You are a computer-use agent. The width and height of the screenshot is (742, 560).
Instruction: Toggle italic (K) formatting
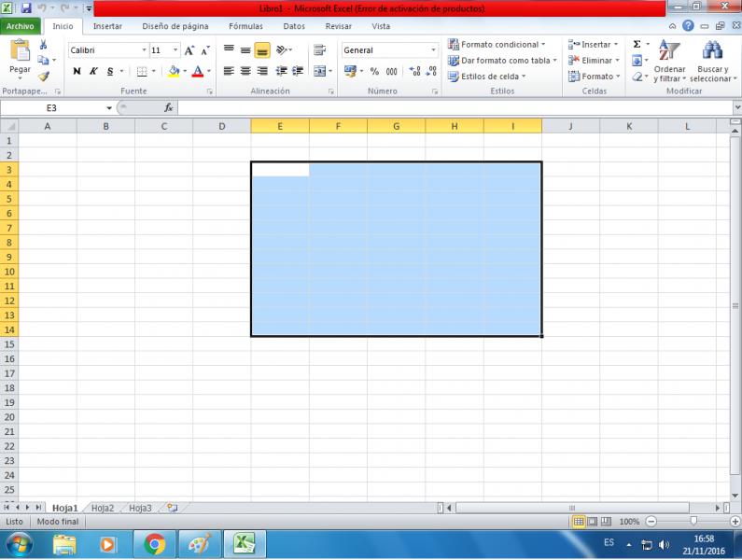point(93,70)
